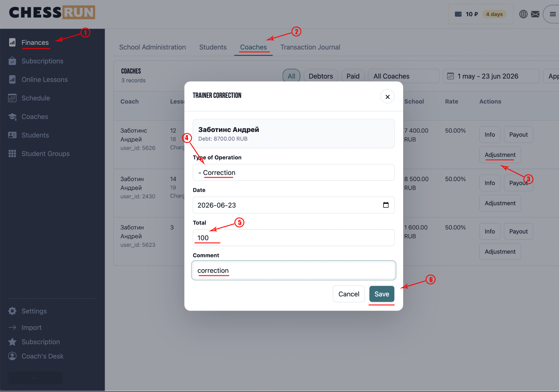Image resolution: width=559 pixels, height=392 pixels.
Task: Open Student Groups in the sidebar
Action: (45, 154)
